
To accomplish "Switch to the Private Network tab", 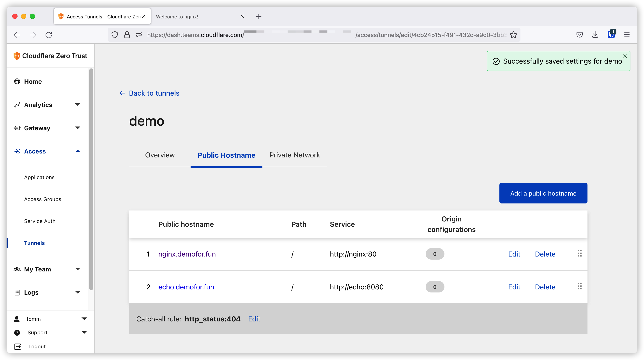I will (x=294, y=155).
